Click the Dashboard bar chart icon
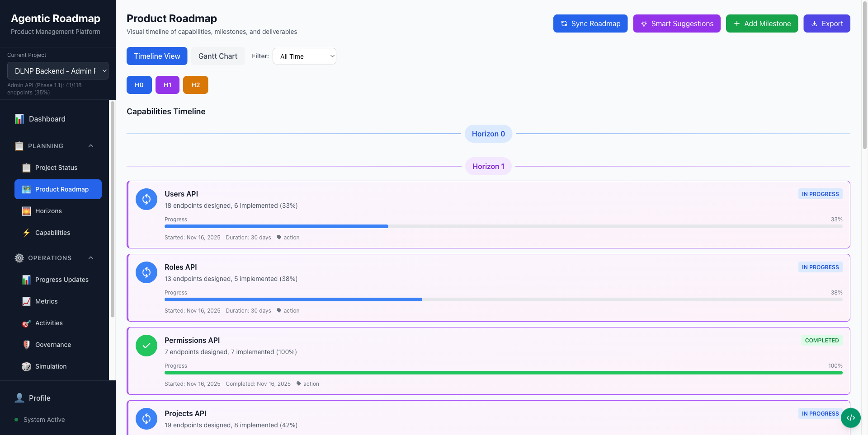 [19, 119]
